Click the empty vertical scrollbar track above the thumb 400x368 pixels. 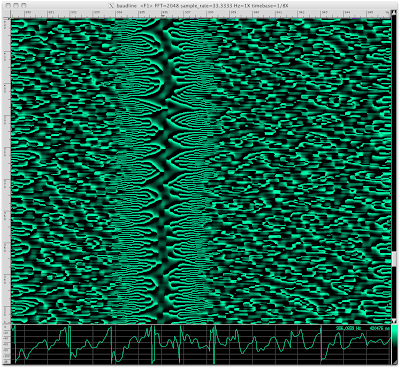[x=395, y=133]
